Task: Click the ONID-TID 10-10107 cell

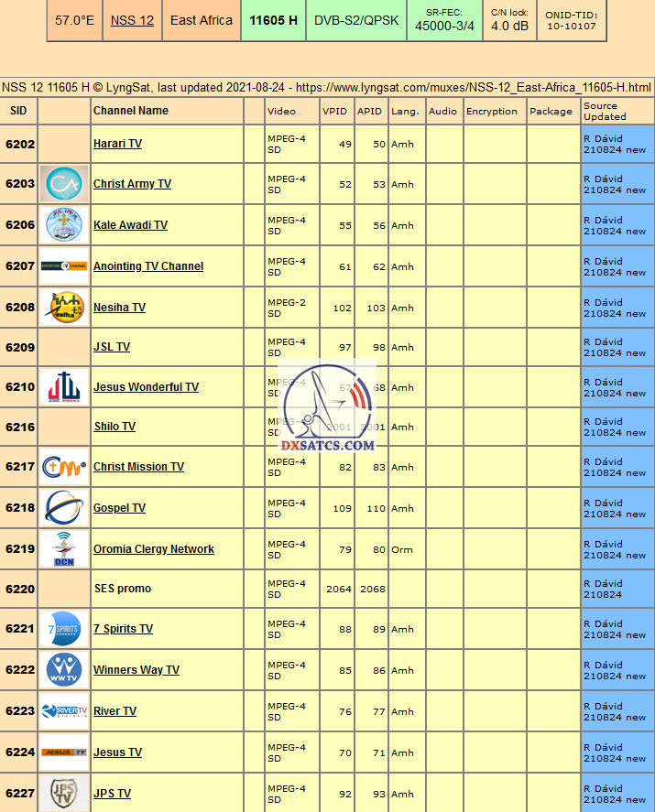Action: (572, 20)
